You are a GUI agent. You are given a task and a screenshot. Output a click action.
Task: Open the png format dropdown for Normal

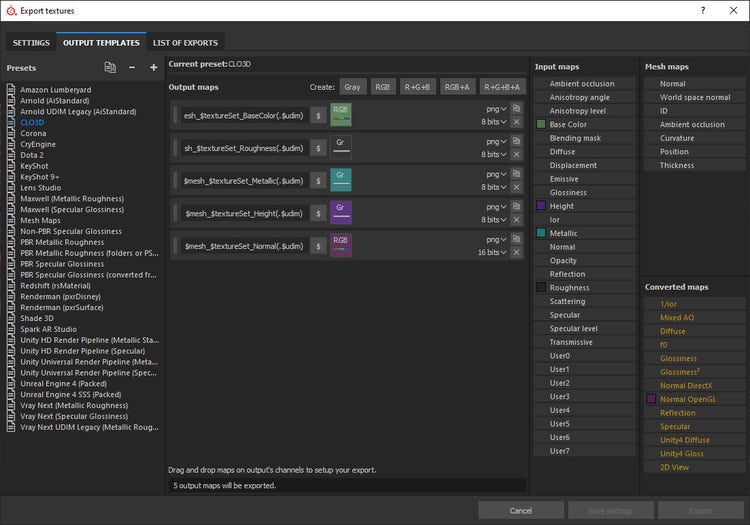(x=496, y=239)
